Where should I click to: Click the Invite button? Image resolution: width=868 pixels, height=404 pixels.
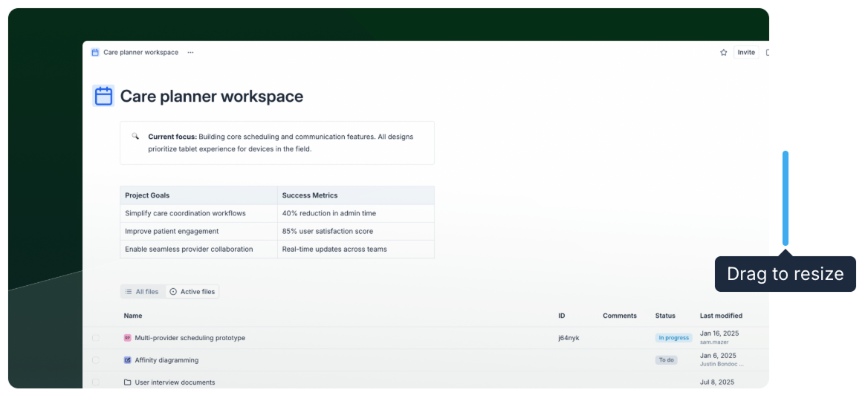point(745,53)
